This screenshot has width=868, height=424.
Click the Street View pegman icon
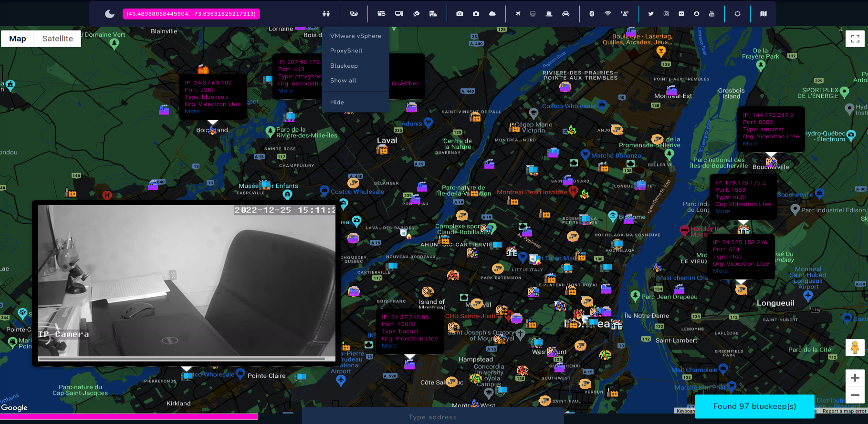tap(855, 348)
